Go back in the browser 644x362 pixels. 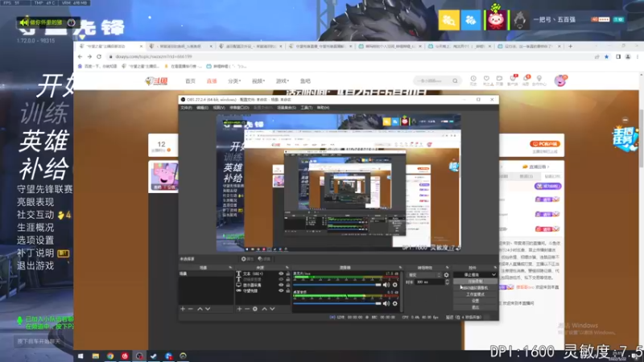80,56
